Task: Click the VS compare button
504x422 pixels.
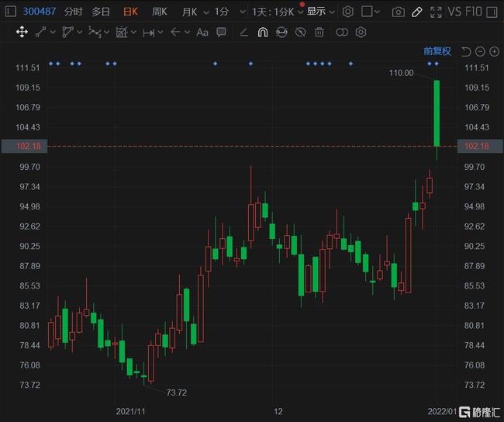Action: 454,12
